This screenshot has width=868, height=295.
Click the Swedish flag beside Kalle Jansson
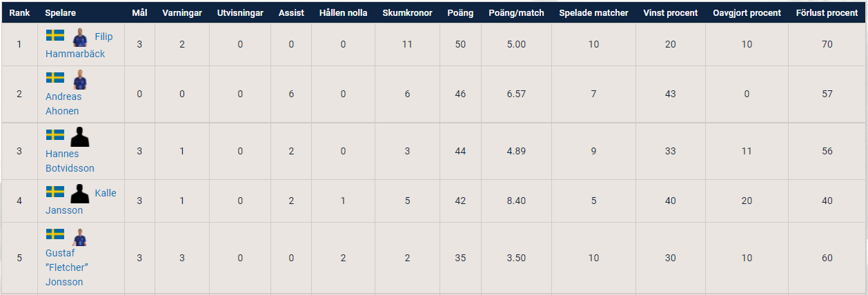point(55,191)
